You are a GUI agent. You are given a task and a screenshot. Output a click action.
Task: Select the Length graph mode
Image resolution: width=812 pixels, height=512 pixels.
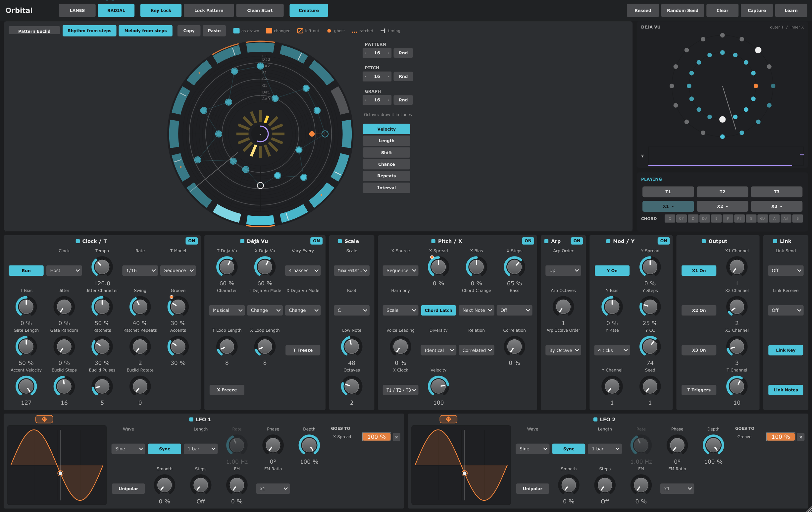click(386, 141)
